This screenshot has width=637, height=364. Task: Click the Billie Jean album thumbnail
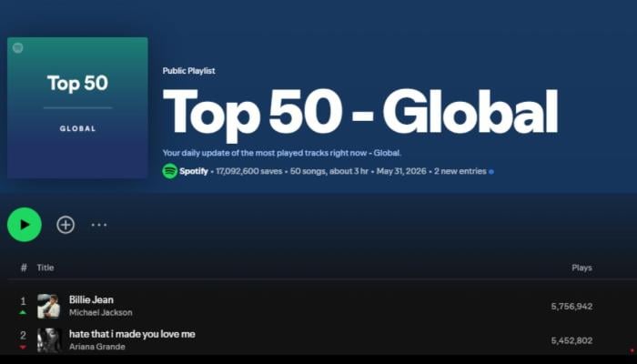point(49,306)
